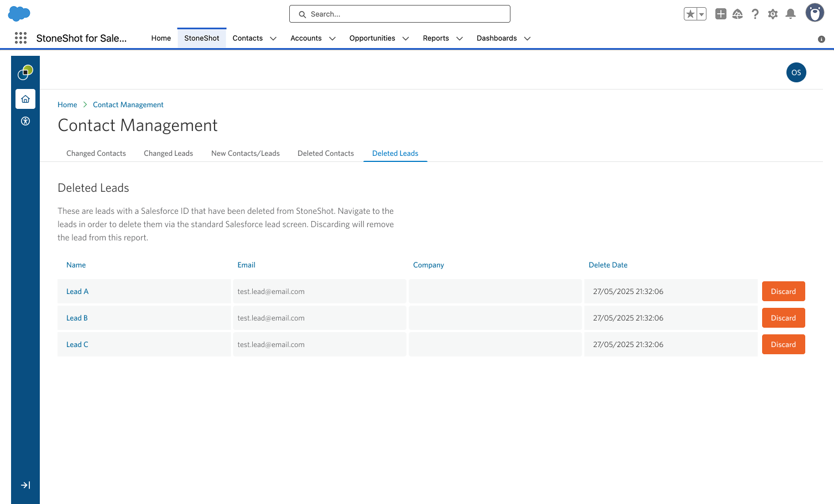Click StoneShot logo in sidebar
The image size is (834, 504).
coord(25,72)
